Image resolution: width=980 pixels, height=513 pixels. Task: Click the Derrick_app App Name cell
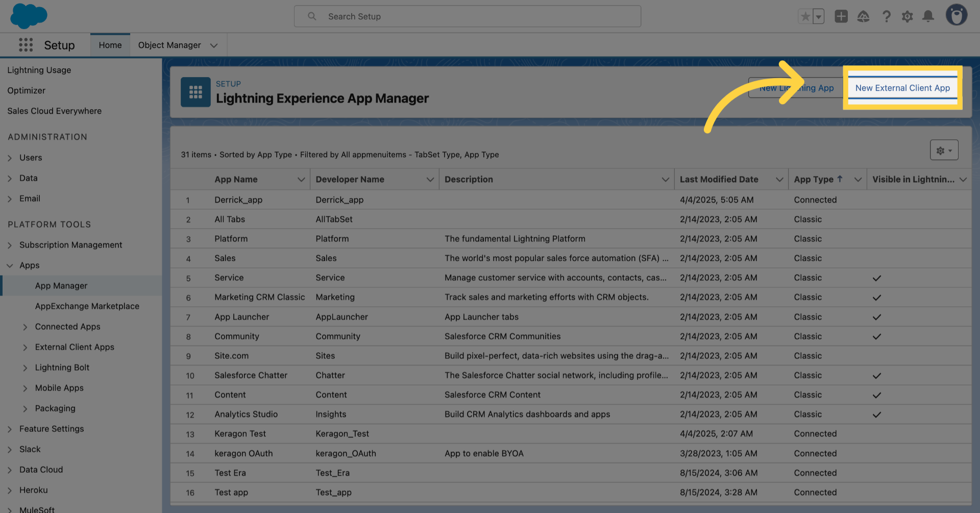coord(238,200)
